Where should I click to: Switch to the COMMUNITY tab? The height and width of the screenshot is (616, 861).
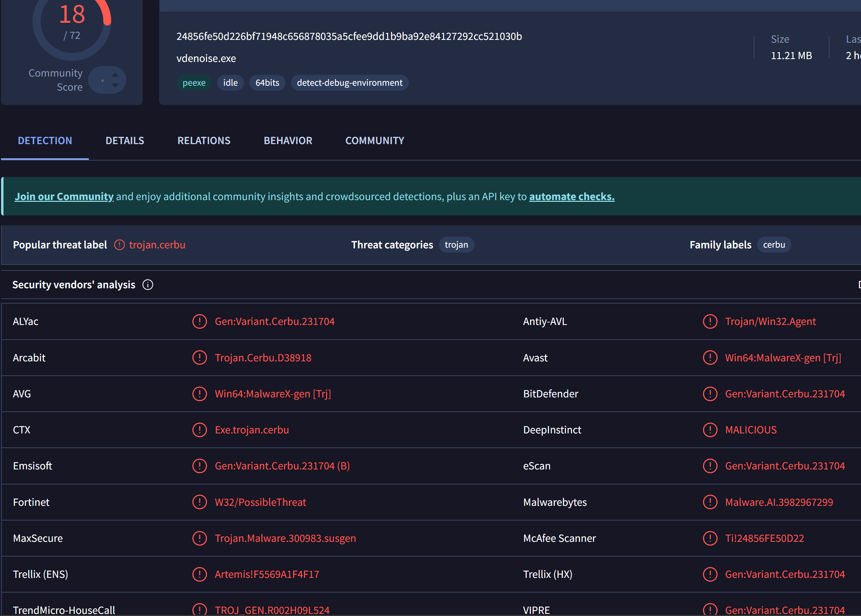pos(375,141)
